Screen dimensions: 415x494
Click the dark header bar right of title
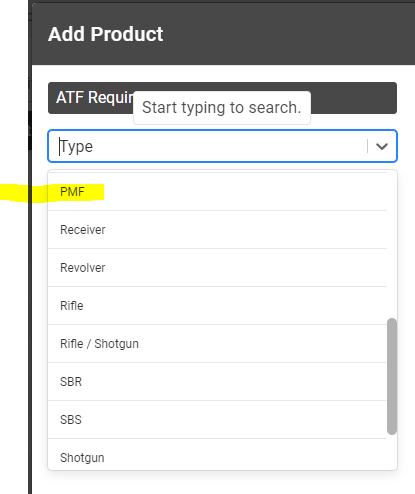coord(288,34)
